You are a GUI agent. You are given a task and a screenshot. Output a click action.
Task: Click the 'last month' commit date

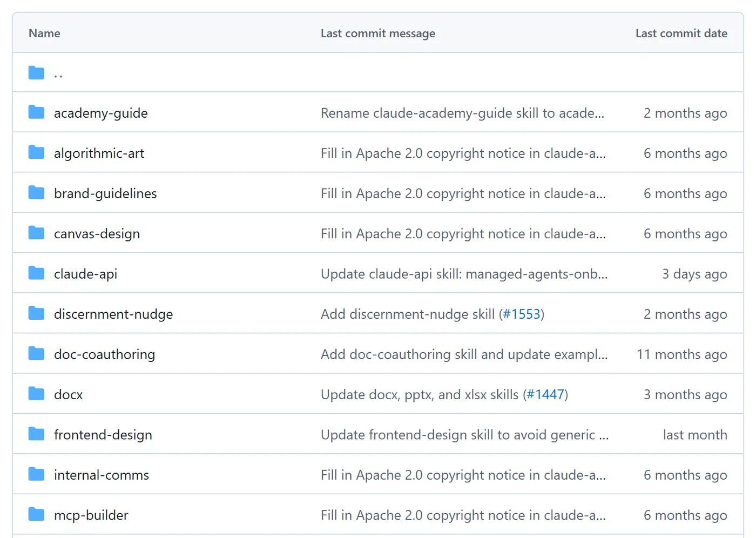pos(695,435)
